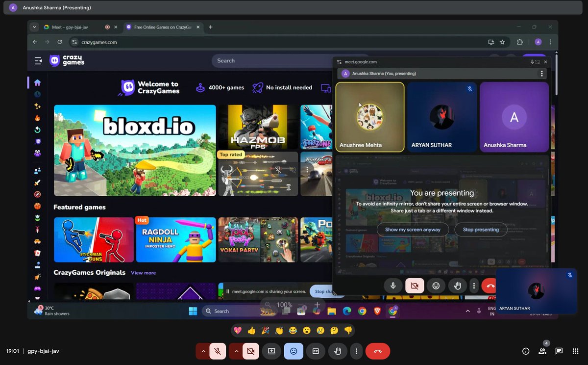588x365 pixels.
Task: Send the surprised face reaction
Action: [307, 331]
